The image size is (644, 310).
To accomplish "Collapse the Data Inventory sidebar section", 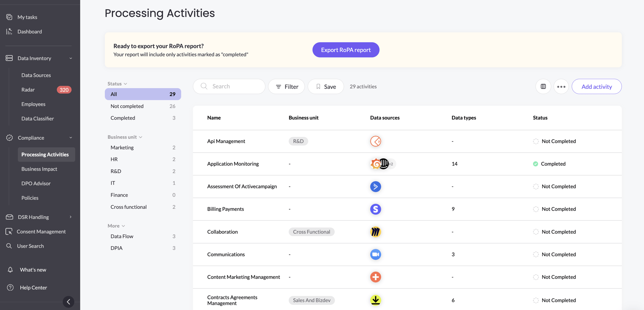I will 71,58.
